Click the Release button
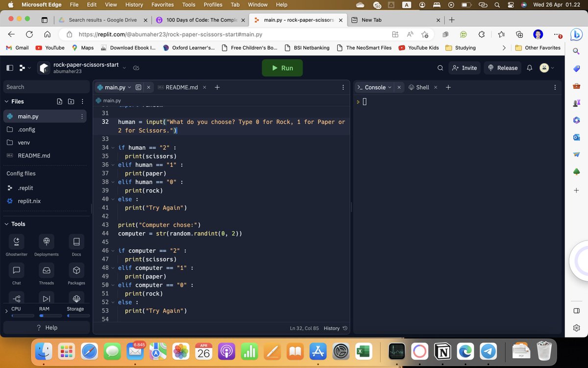 pos(503,68)
